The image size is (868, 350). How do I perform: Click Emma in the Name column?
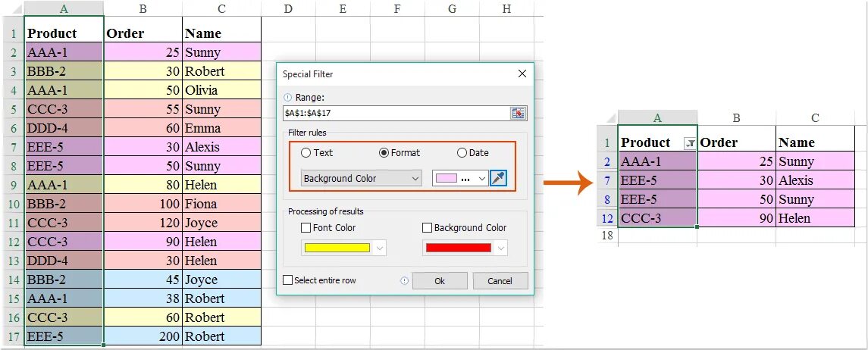pos(221,128)
